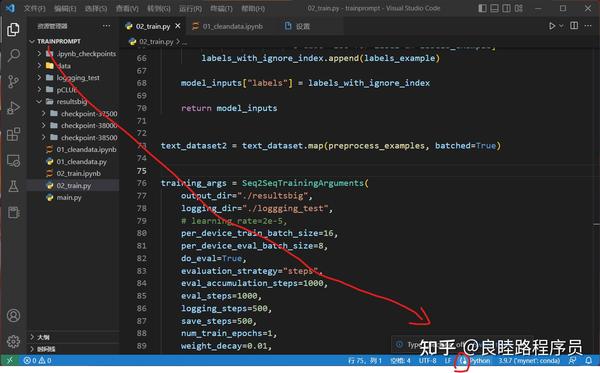Open the Extensions view
Screen dimensions: 600x373
pyautogui.click(x=13, y=134)
